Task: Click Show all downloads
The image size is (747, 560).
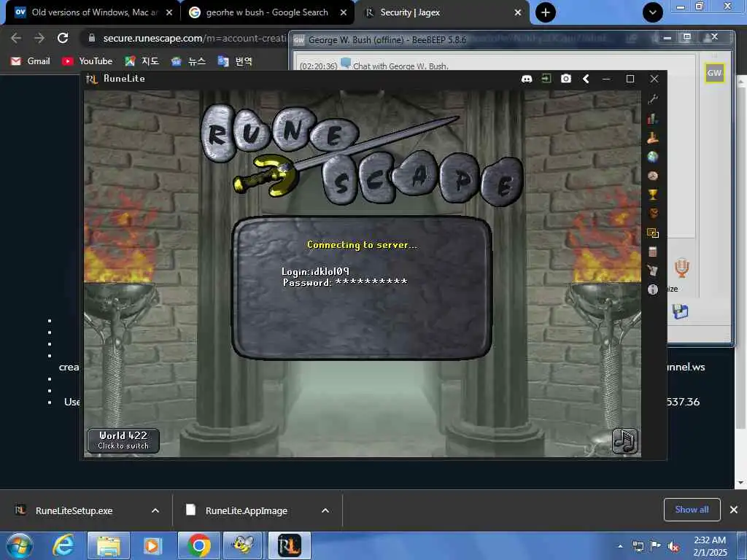Action: [x=692, y=510]
